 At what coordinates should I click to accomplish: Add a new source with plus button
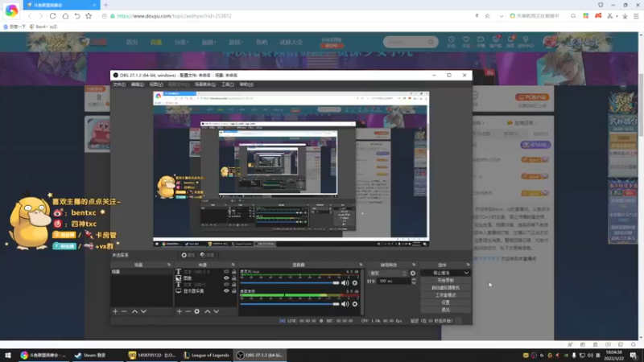point(179,311)
